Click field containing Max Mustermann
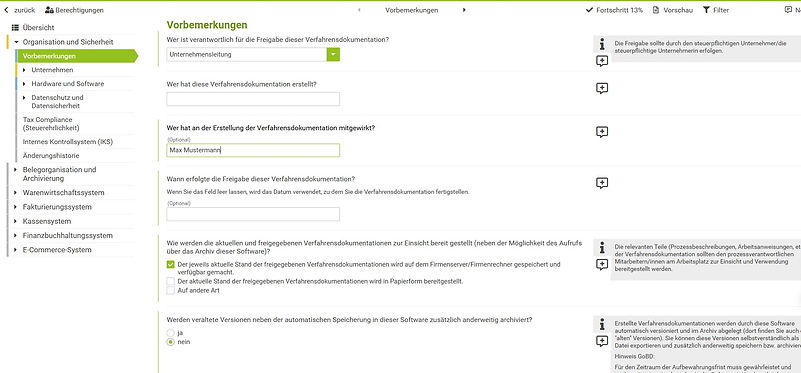This screenshot has width=801, height=373. pyautogui.click(x=253, y=150)
